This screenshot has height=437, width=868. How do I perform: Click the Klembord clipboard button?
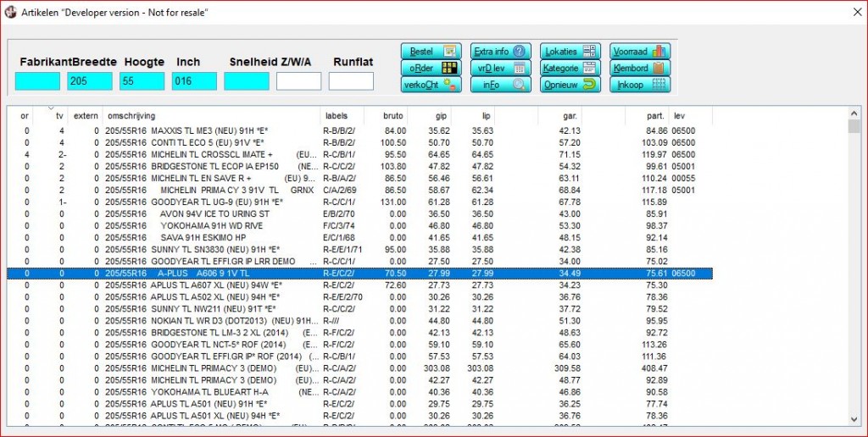640,68
